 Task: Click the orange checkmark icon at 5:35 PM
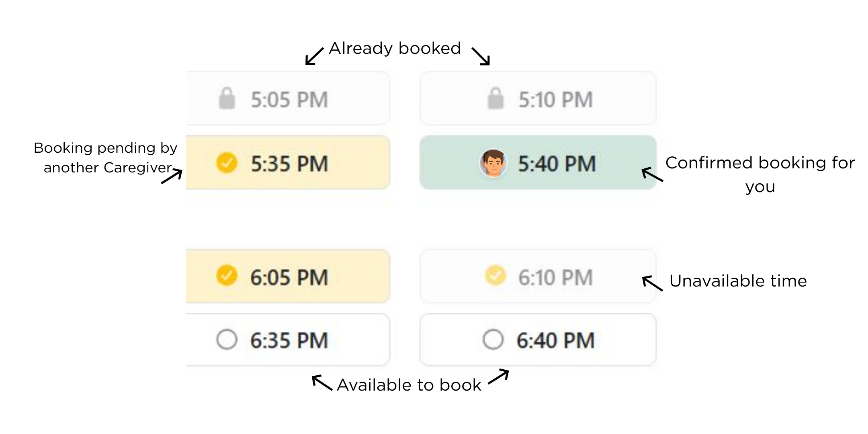click(x=227, y=163)
